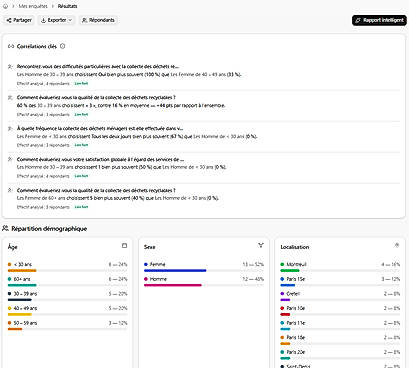Click the icon beside 'satisfaction globale' correlation

pyautogui.click(x=10, y=159)
